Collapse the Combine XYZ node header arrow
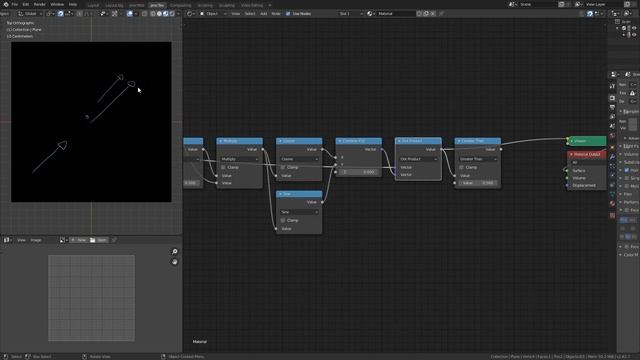 click(x=340, y=141)
